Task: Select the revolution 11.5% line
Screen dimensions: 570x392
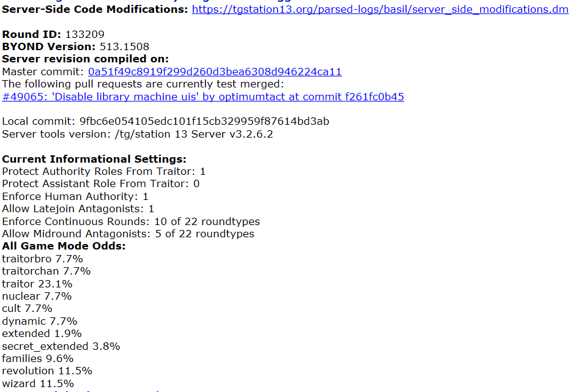Action: point(47,371)
